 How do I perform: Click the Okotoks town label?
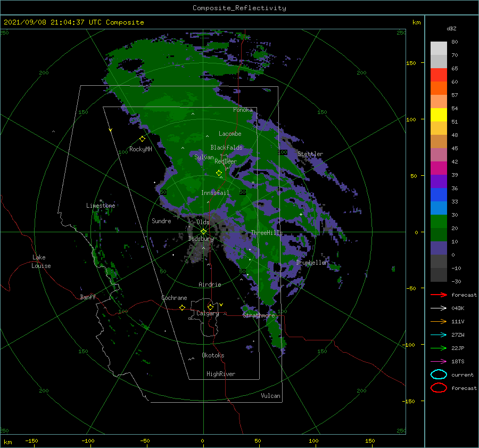tap(213, 355)
